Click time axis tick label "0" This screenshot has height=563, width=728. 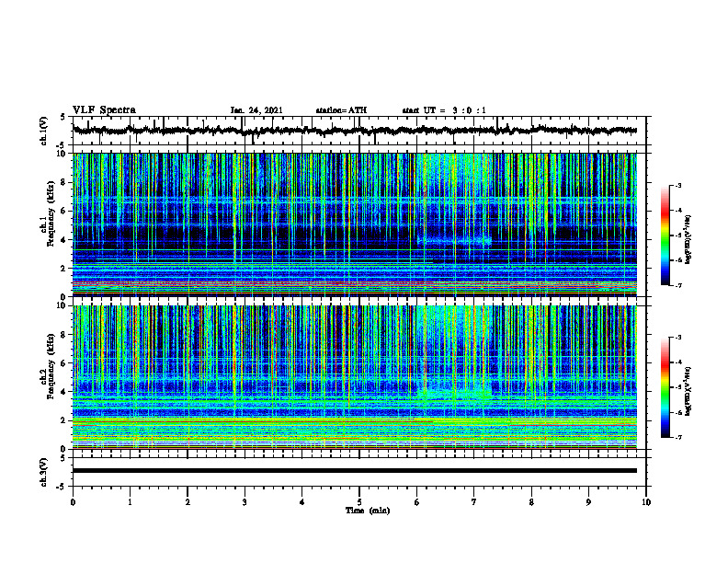(73, 502)
